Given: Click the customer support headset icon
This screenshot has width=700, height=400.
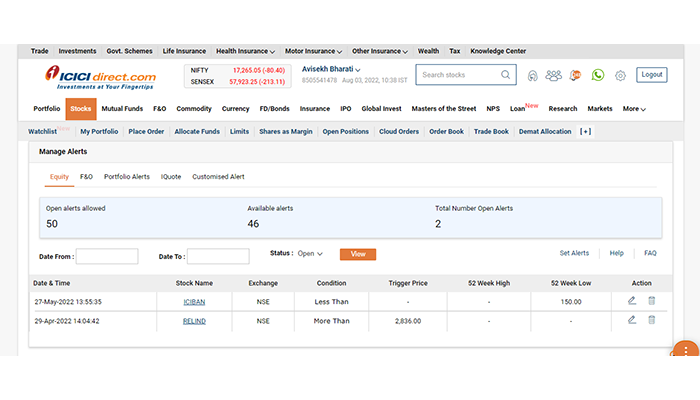Looking at the screenshot, I should pyautogui.click(x=533, y=75).
